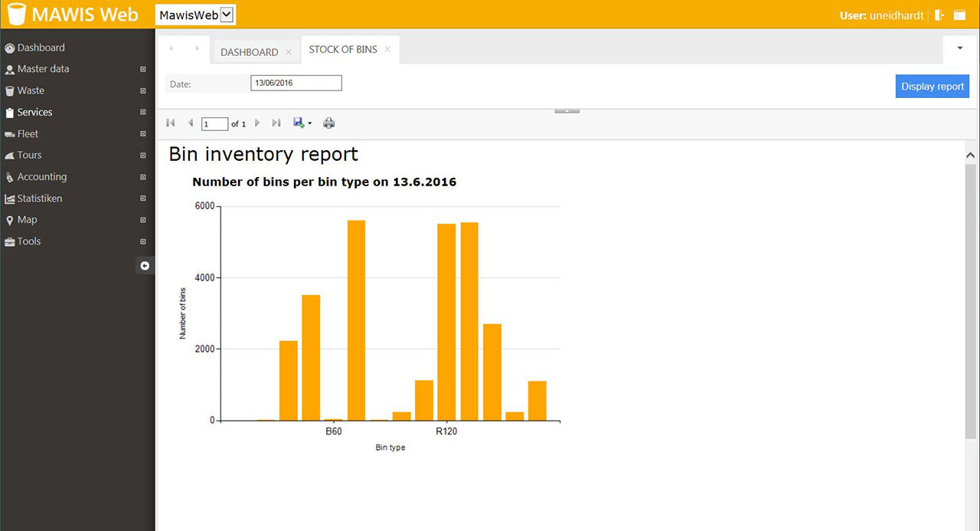
Task: Click the Display report button
Action: (932, 87)
